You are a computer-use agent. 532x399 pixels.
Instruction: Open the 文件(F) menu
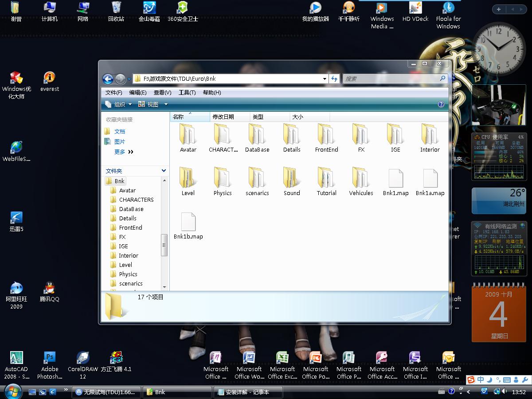(114, 93)
